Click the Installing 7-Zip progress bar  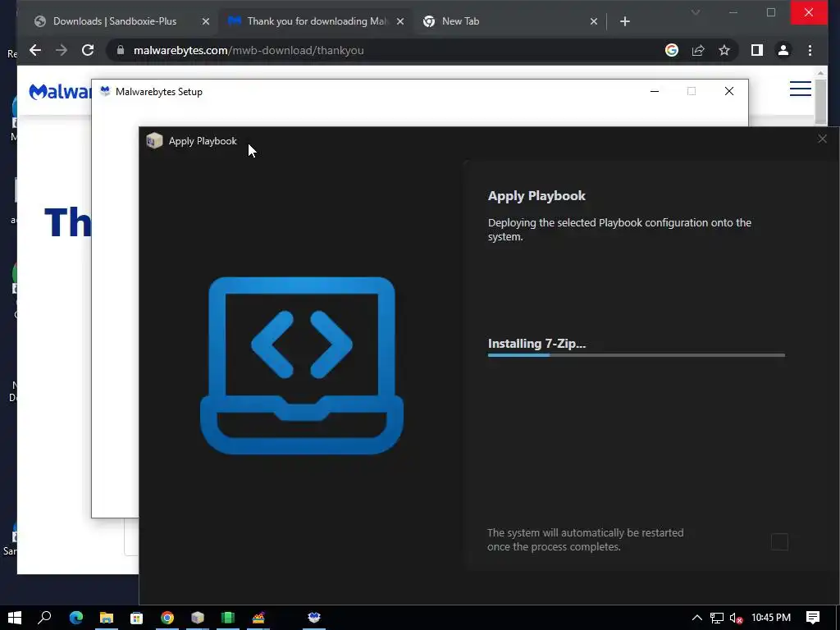pyautogui.click(x=637, y=354)
